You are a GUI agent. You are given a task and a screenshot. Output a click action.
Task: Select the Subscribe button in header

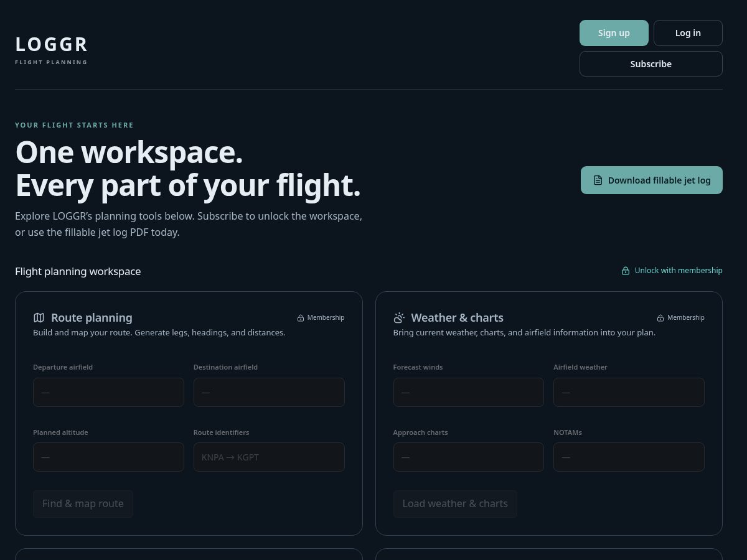651,64
